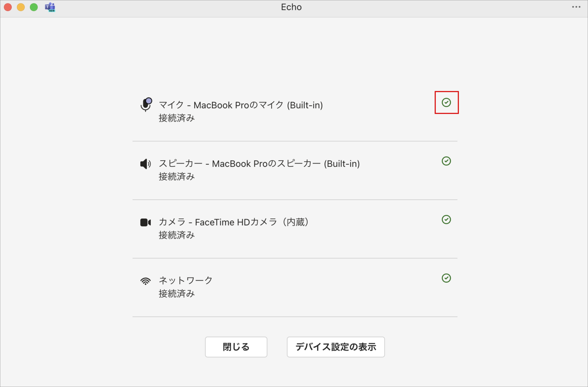Click the green checkmark for スピーカー
The height and width of the screenshot is (387, 588).
446,161
